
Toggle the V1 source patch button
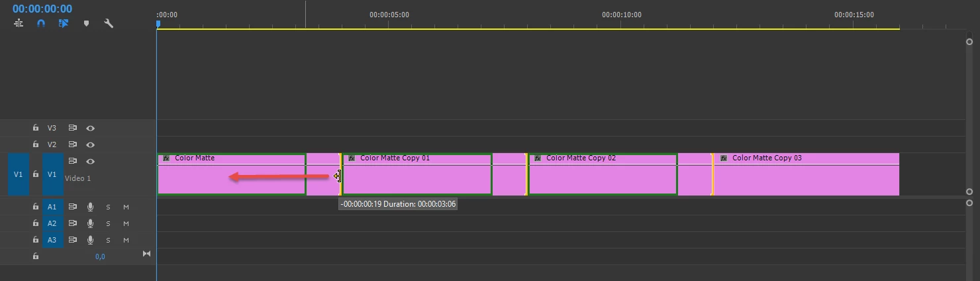coord(19,174)
